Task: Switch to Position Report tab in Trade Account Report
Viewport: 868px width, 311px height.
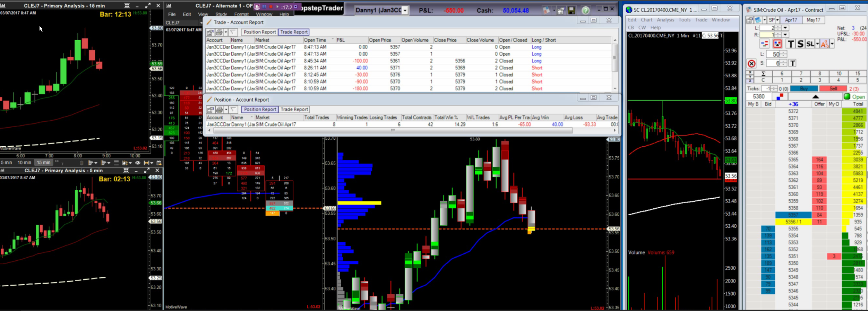Action: [x=259, y=32]
